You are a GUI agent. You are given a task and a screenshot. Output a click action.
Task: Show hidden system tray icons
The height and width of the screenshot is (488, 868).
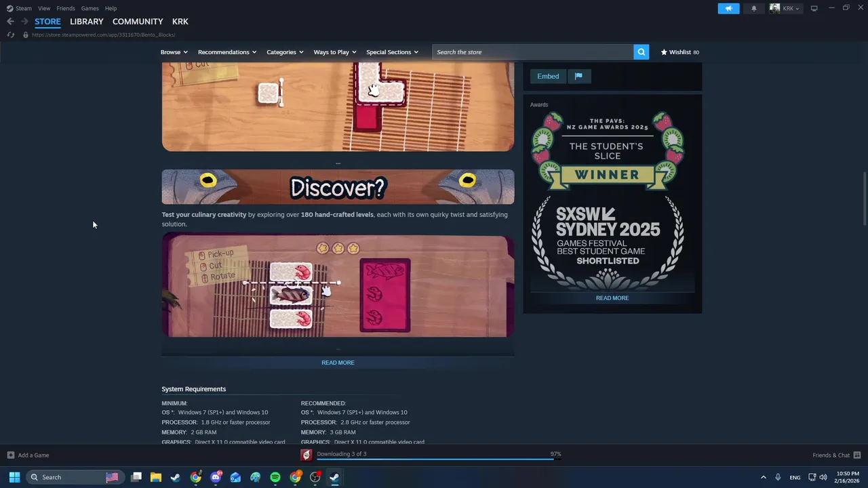(763, 477)
